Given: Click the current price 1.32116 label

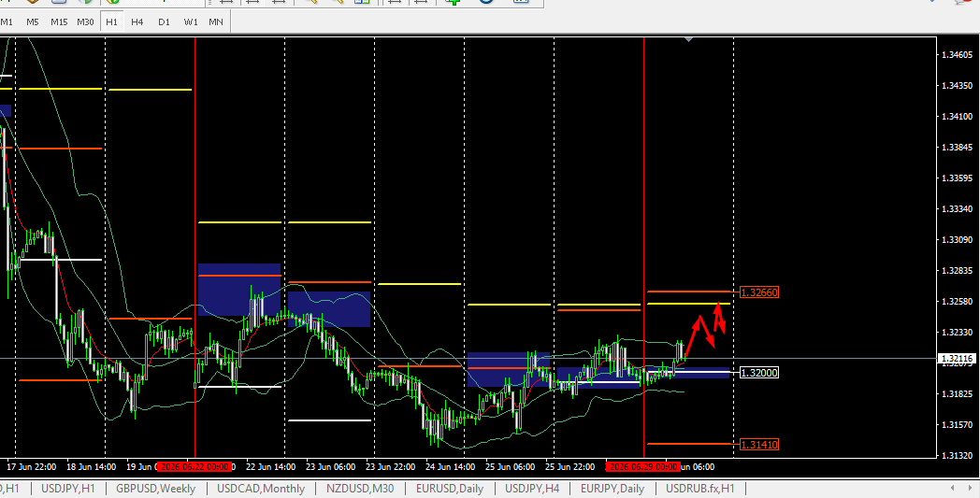Looking at the screenshot, I should [x=957, y=359].
